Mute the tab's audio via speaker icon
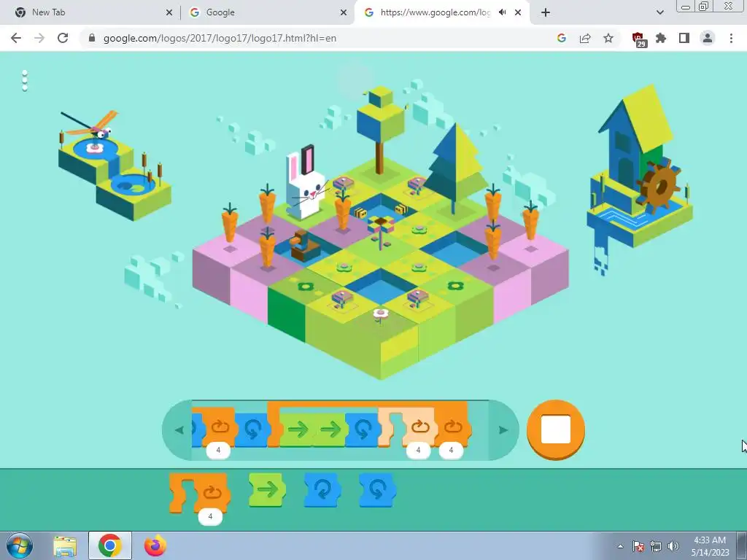The height and width of the screenshot is (560, 747). coord(502,12)
